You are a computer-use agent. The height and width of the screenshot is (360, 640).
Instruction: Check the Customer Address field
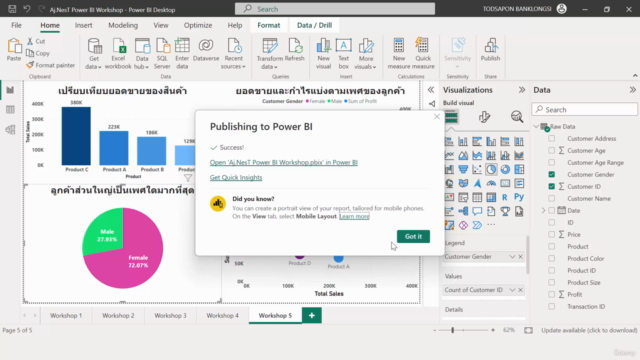pos(551,138)
